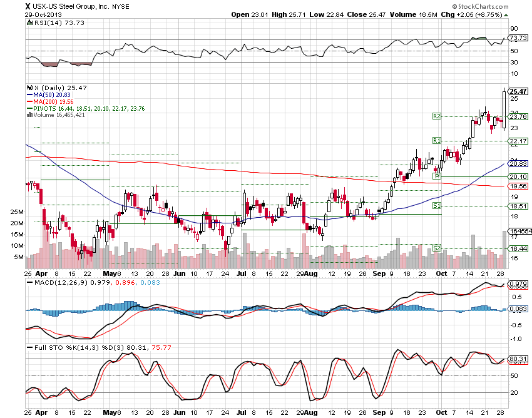Click the 80.31 tag on stochastic axis
532x418 pixels.
518,359
